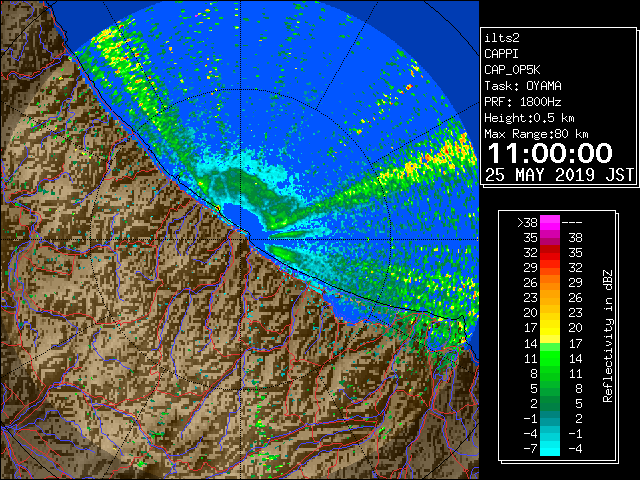
Task: Click the 'CAP_OP5K' text
Action: click(x=512, y=70)
